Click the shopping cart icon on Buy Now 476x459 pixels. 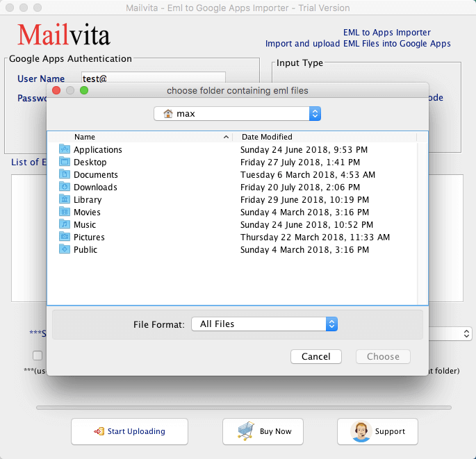tap(246, 431)
